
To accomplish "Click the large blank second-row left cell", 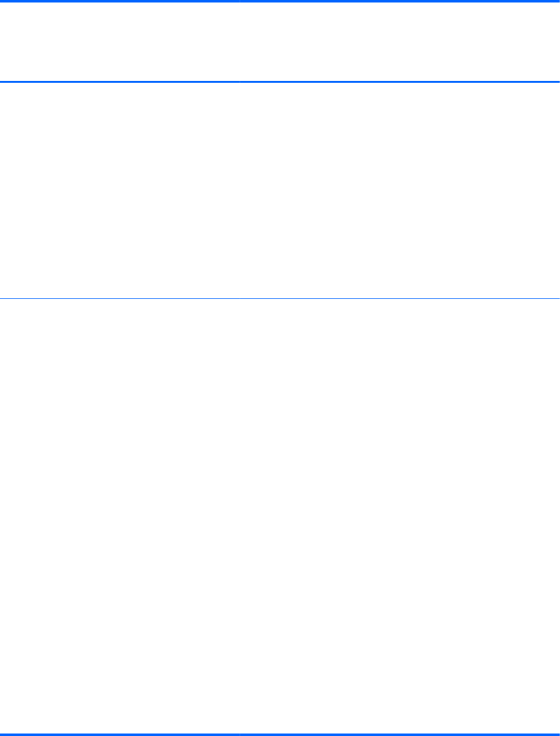I will coord(119,516).
